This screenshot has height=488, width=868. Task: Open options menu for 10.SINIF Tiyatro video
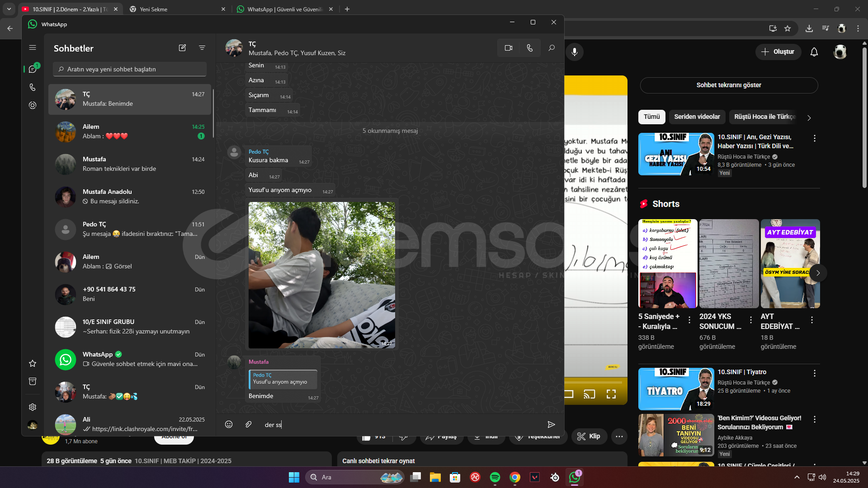[x=815, y=373]
